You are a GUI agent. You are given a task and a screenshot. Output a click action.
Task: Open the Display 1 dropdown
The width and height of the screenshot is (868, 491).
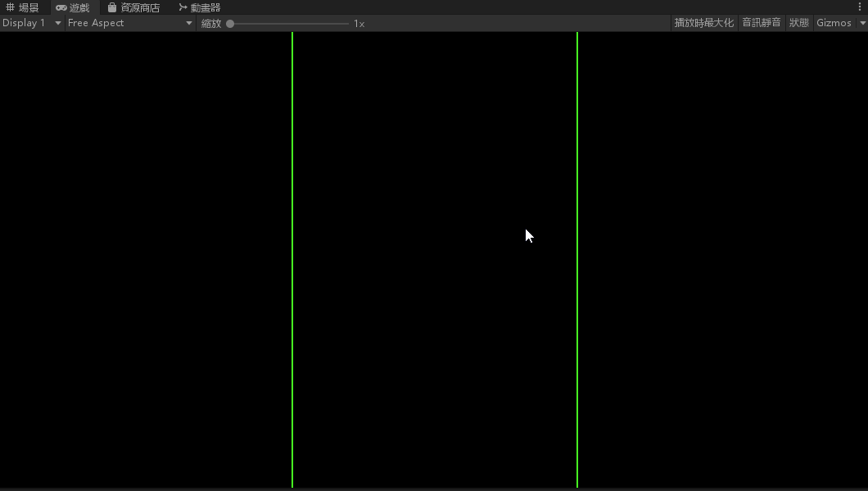point(32,23)
